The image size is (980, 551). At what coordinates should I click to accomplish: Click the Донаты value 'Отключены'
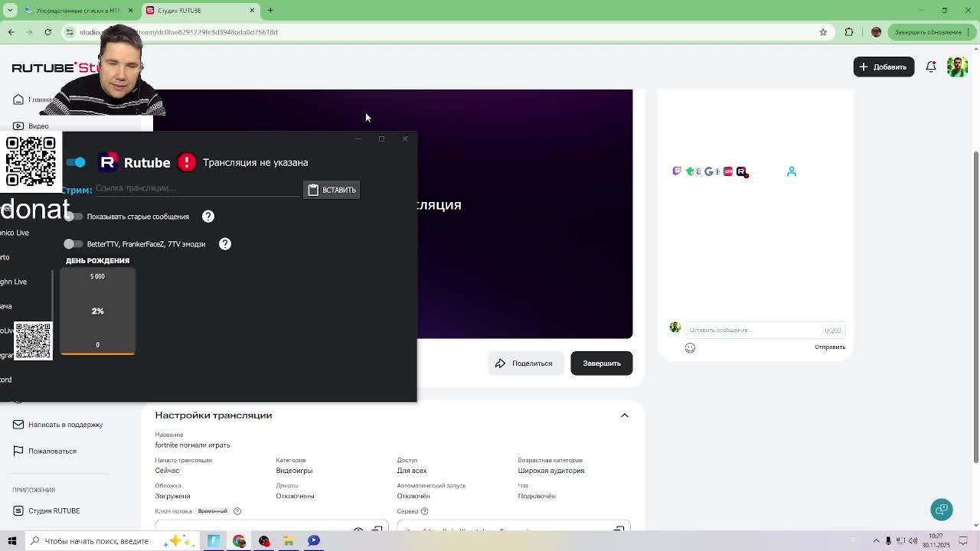pos(295,496)
